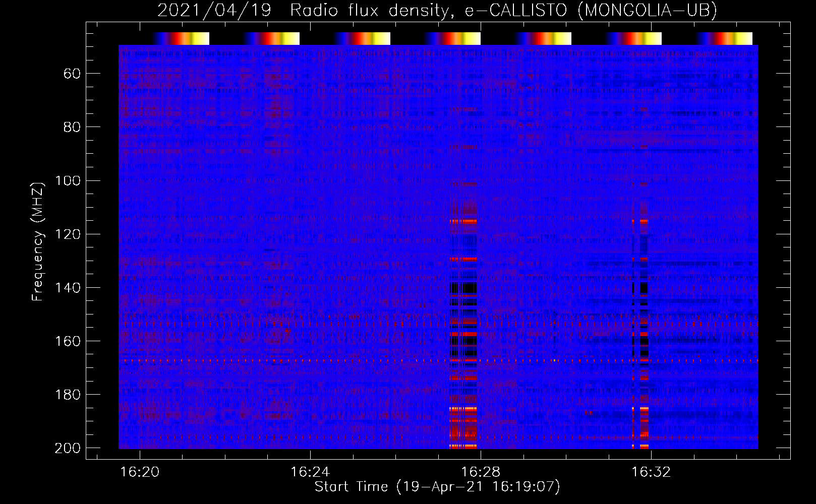Image resolution: width=816 pixels, height=504 pixels.
Task: Click the plot title mentioning e-CALLISTO MONGOLIA-UB
Action: click(x=437, y=10)
